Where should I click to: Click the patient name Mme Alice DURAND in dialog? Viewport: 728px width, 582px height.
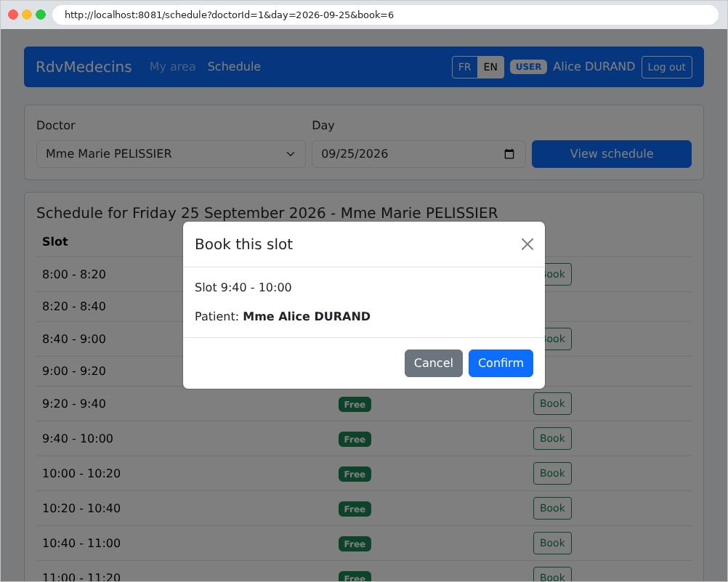point(307,316)
